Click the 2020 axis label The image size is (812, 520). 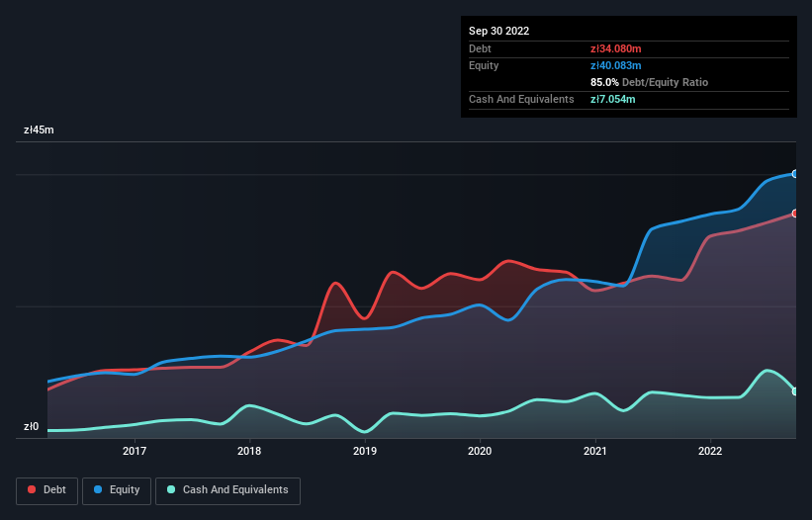[480, 451]
